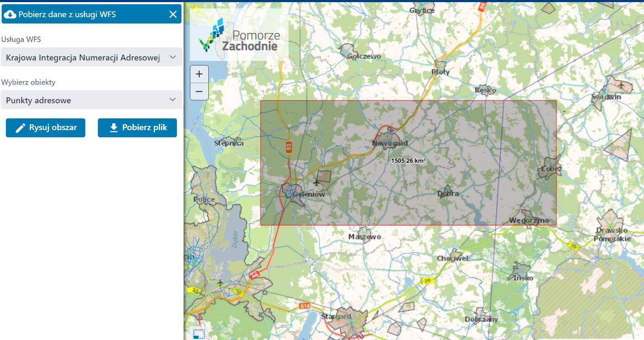Expand the Wybierz obiekty dropdown chevron
This screenshot has width=644, height=340.
tap(173, 100)
